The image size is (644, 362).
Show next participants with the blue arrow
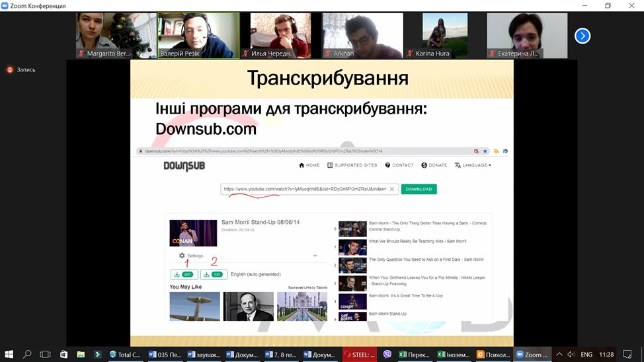pos(582,36)
